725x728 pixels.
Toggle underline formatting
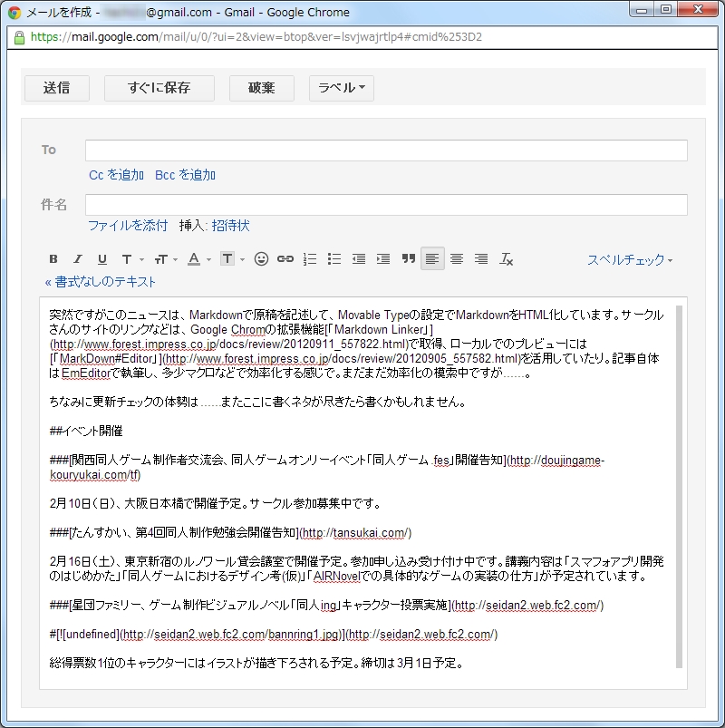tap(102, 258)
